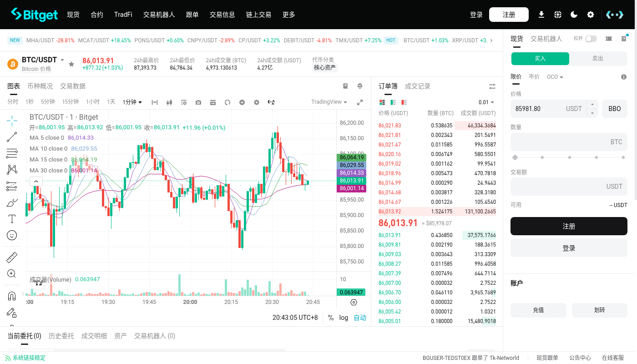The image size is (637, 364).
Task: Open the language globe icon
Action: tap(558, 15)
